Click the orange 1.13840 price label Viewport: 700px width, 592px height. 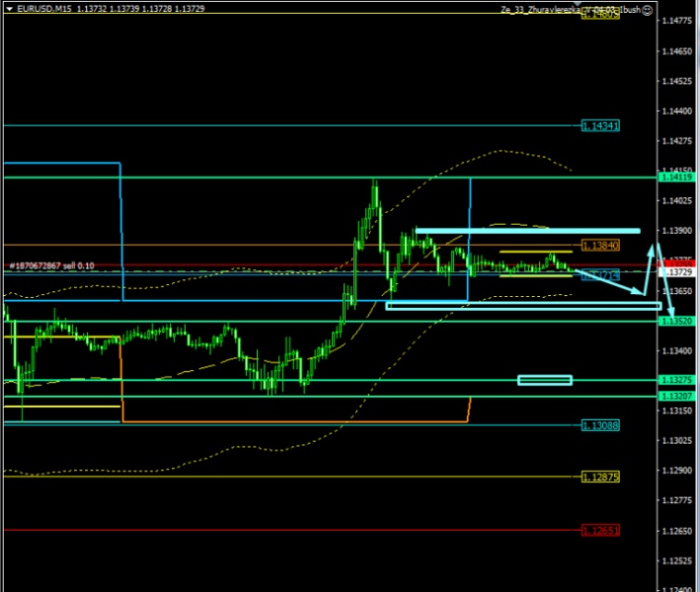600,245
